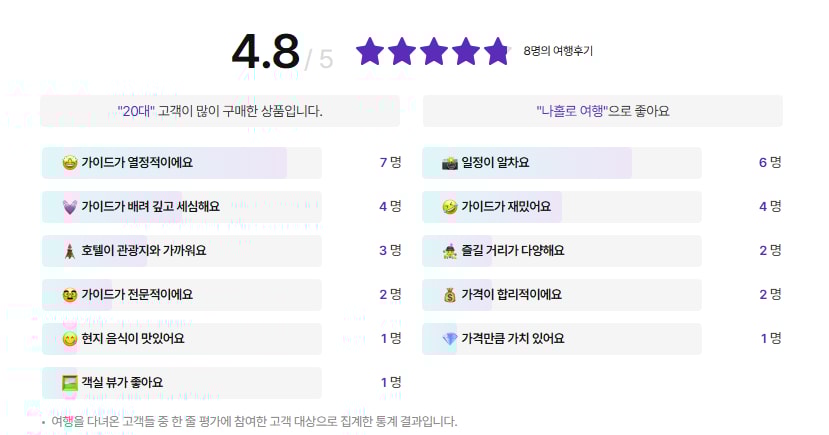This screenshot has width=829, height=435.
Task: Click the diamond icon for 가격만큼 가치 있어요
Action: [449, 339]
